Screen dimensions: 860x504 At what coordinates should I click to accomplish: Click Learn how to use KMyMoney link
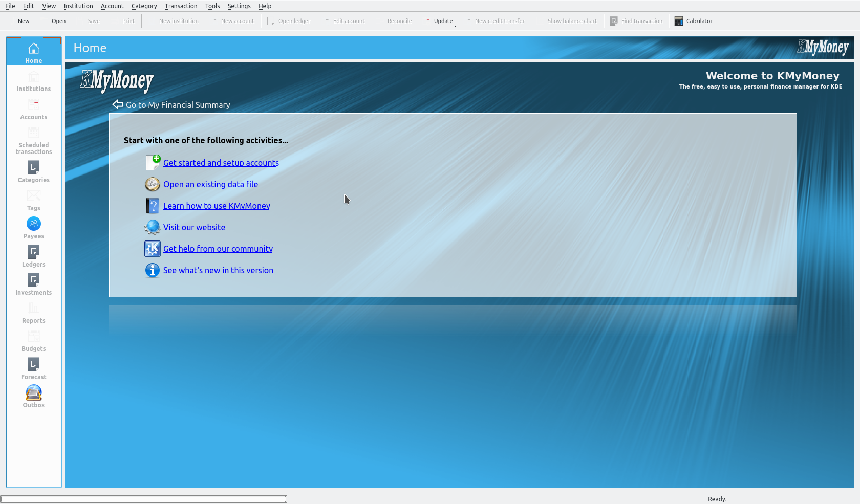(x=217, y=206)
